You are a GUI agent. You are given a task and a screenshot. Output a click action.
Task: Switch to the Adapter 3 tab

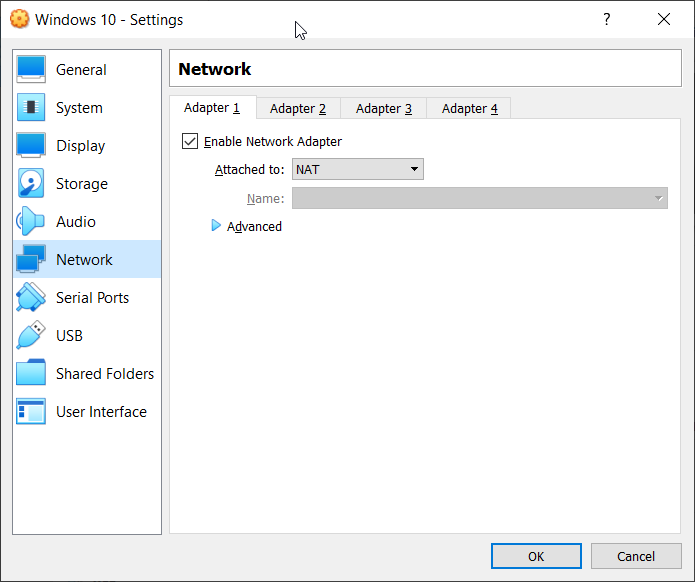tap(383, 109)
